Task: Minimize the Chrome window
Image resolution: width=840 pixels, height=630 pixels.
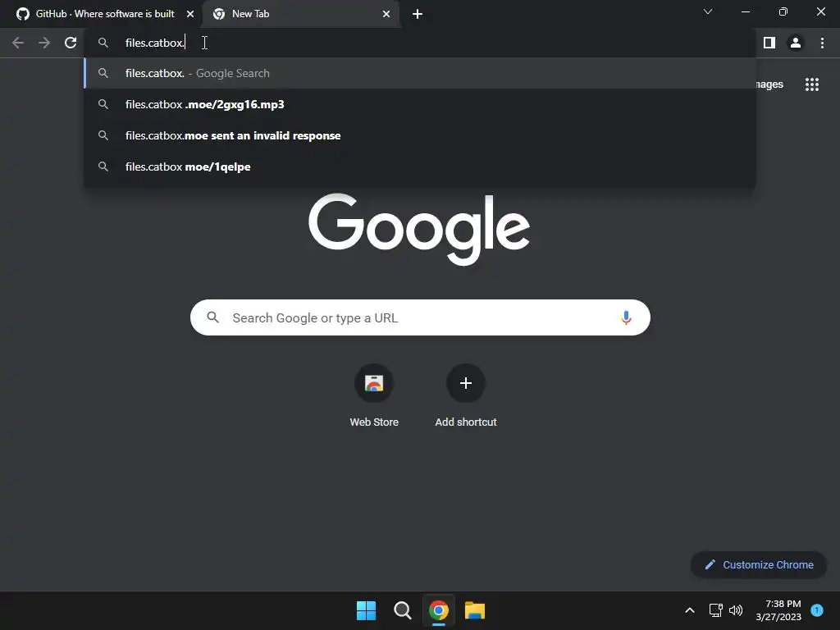Action: [x=745, y=11]
